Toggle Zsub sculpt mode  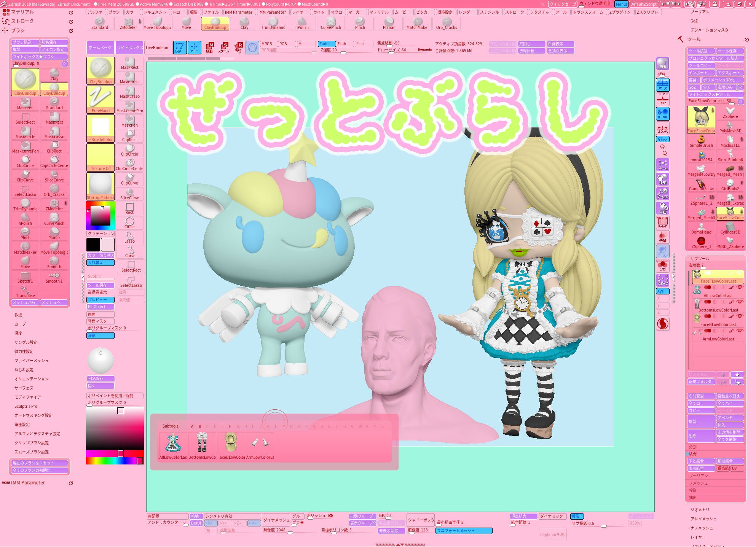[x=345, y=44]
